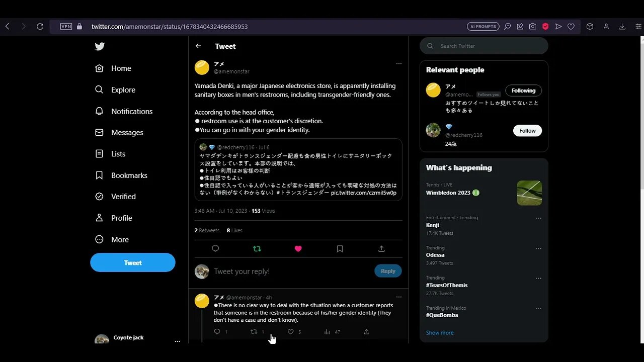Open Notifications from the sidebar
This screenshot has height=362, width=644.
point(124,112)
